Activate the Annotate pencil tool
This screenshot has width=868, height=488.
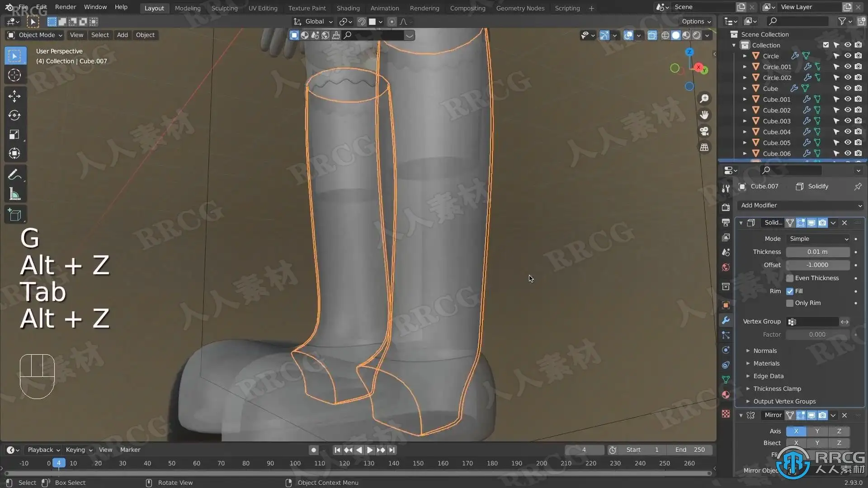point(14,175)
